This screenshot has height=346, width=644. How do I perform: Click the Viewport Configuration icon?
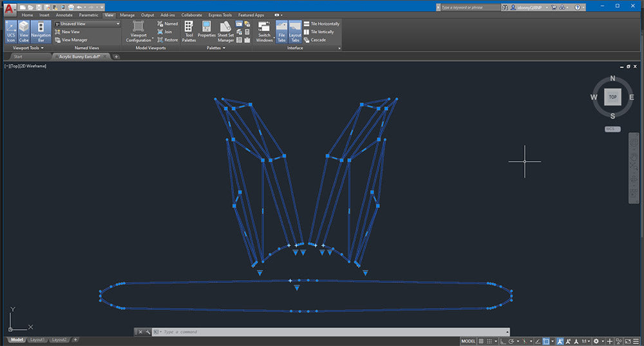tap(138, 31)
